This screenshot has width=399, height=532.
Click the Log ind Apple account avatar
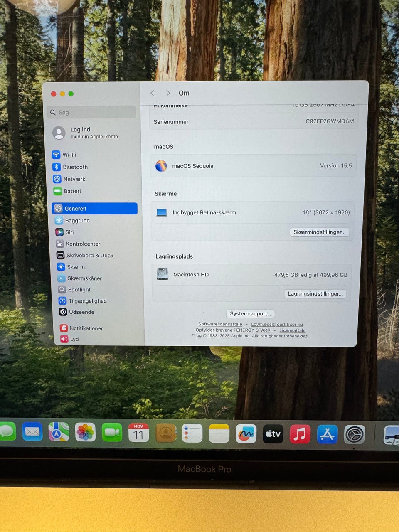[x=59, y=133]
